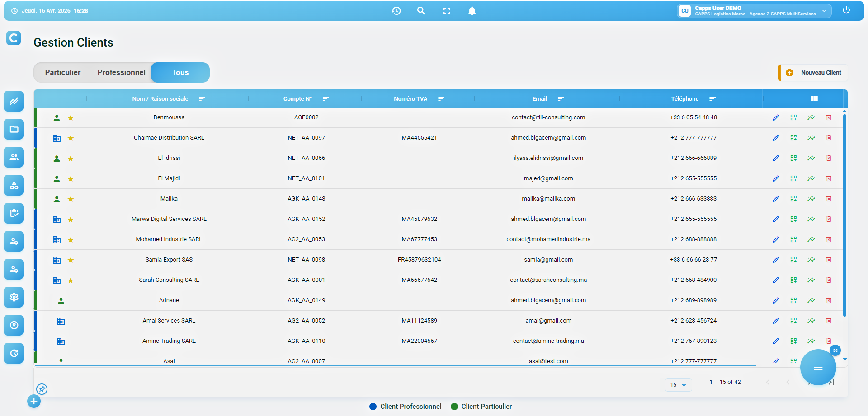
Task: Delete the Chaimae Distribution SARL row
Action: 829,138
